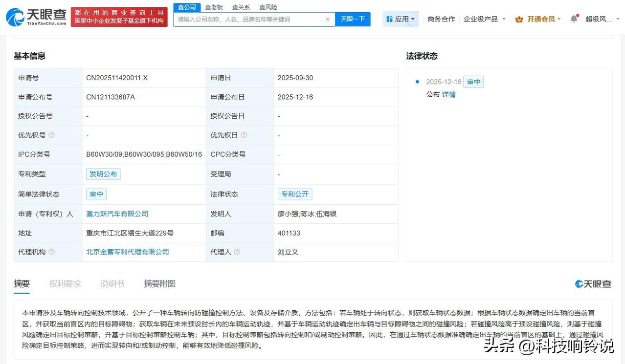The width and height of the screenshot is (625, 364).
Task: Click the 基本信息 heading
Action: [29, 56]
